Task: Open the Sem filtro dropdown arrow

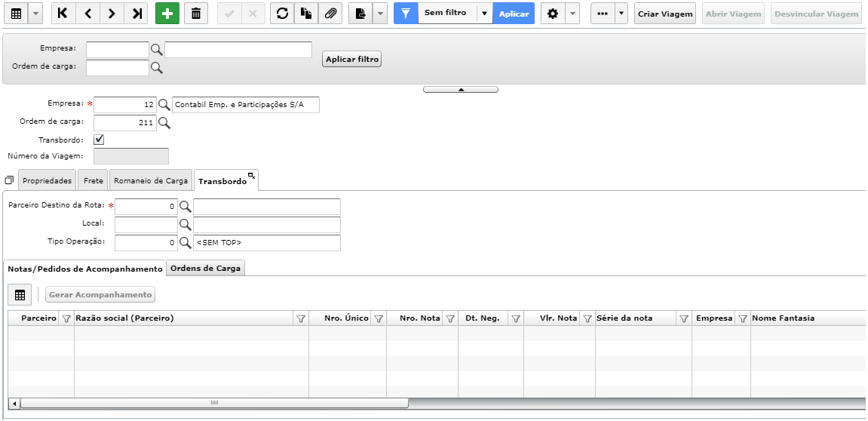Action: (484, 14)
